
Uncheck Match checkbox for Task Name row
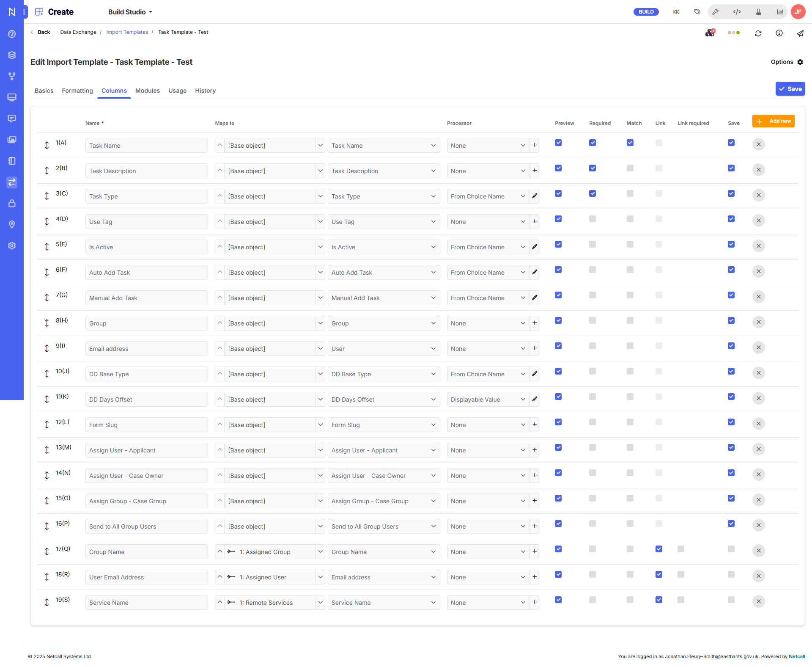coord(630,143)
